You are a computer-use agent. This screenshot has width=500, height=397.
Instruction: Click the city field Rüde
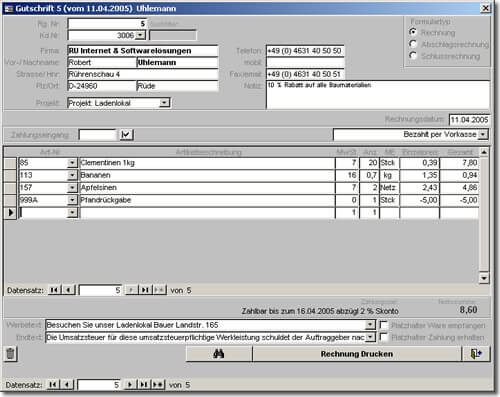177,86
